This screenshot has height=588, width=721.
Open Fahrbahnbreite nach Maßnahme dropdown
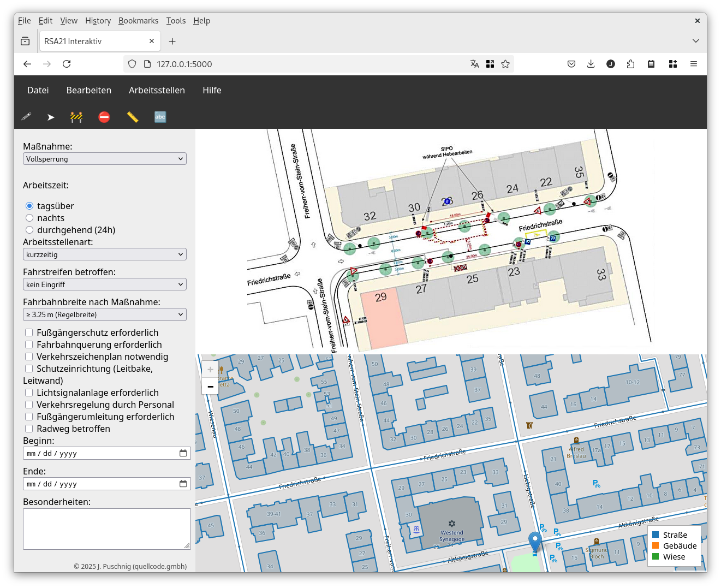click(105, 314)
